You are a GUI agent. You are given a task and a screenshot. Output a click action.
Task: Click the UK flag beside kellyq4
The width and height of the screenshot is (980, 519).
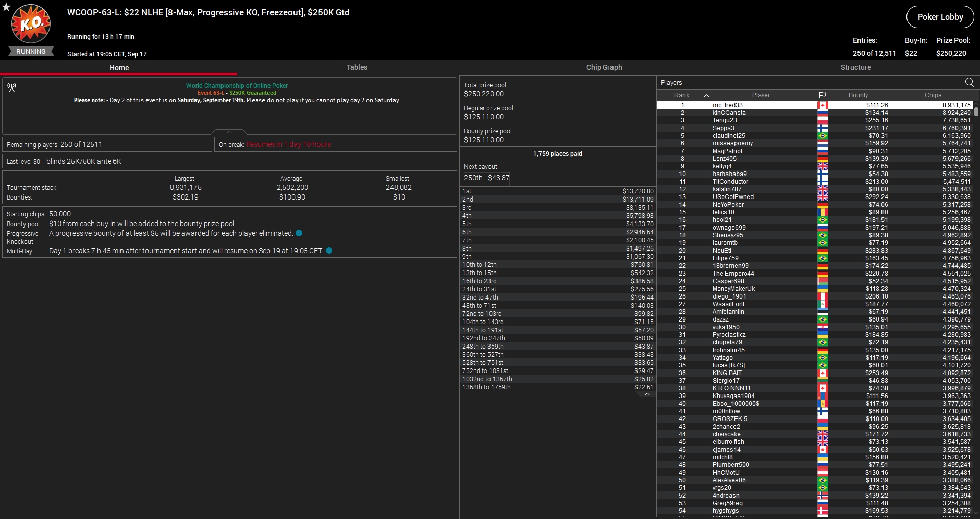point(822,166)
